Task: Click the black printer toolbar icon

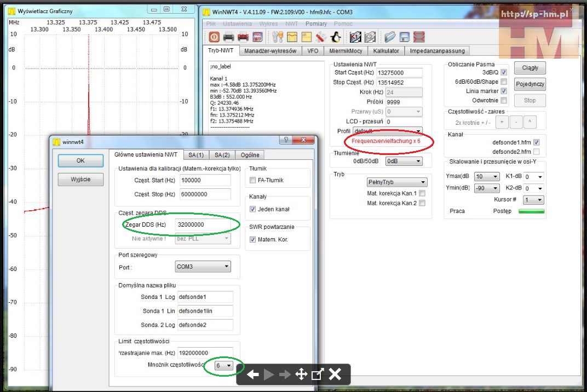Action: [x=229, y=37]
